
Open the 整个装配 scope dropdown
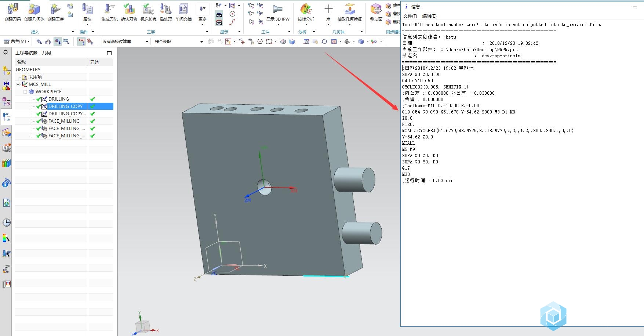point(179,41)
